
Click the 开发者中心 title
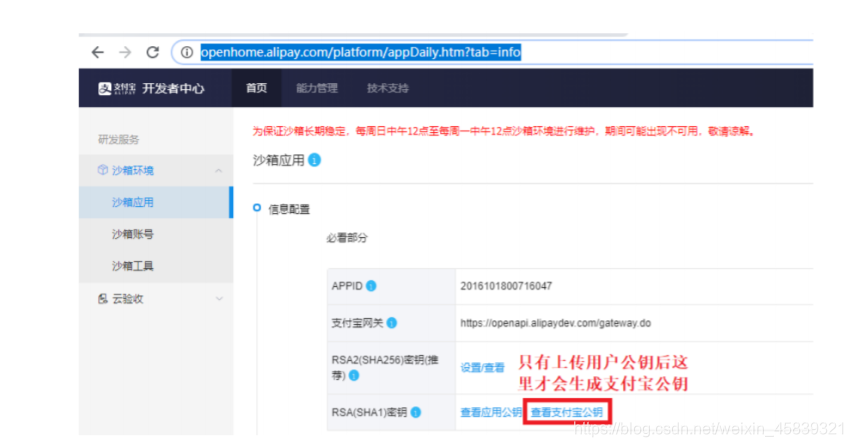click(x=173, y=88)
